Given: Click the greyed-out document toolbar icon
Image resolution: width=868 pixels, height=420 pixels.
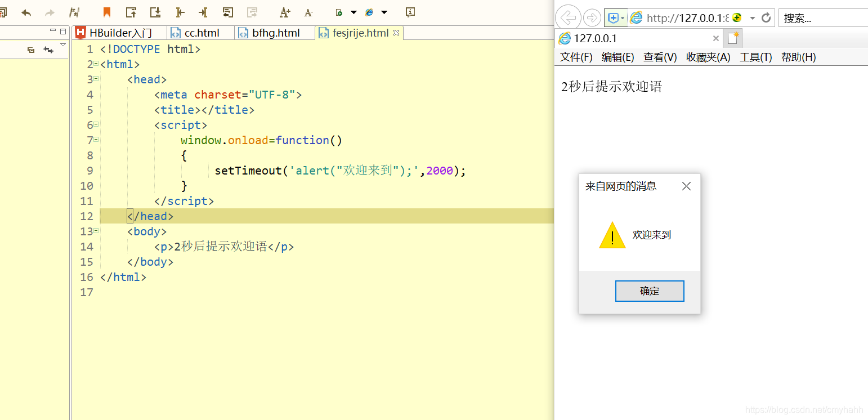Looking at the screenshot, I should 252,12.
